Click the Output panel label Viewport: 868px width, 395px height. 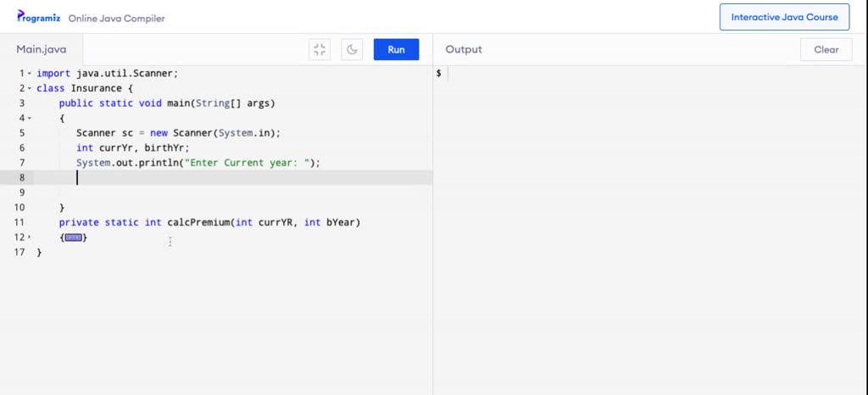pos(464,49)
